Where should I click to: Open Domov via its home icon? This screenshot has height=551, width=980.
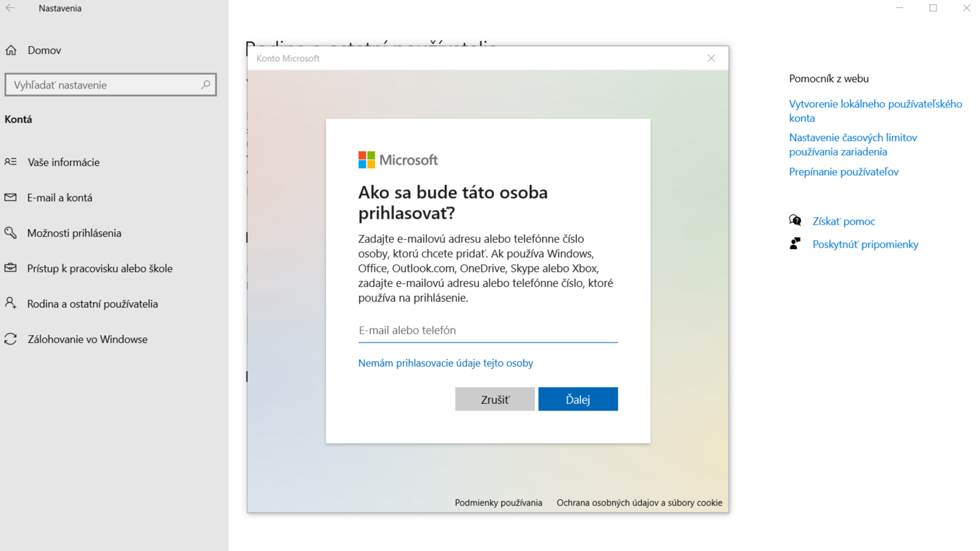click(x=11, y=50)
